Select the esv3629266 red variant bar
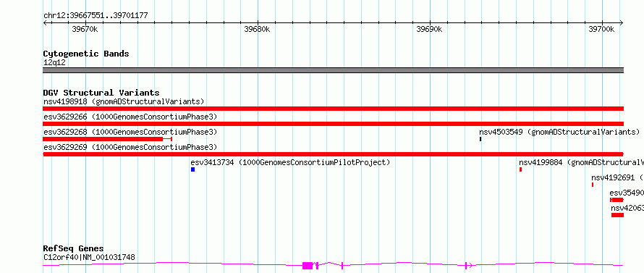Viewport: 644px width, 273px height. pyautogui.click(x=334, y=124)
